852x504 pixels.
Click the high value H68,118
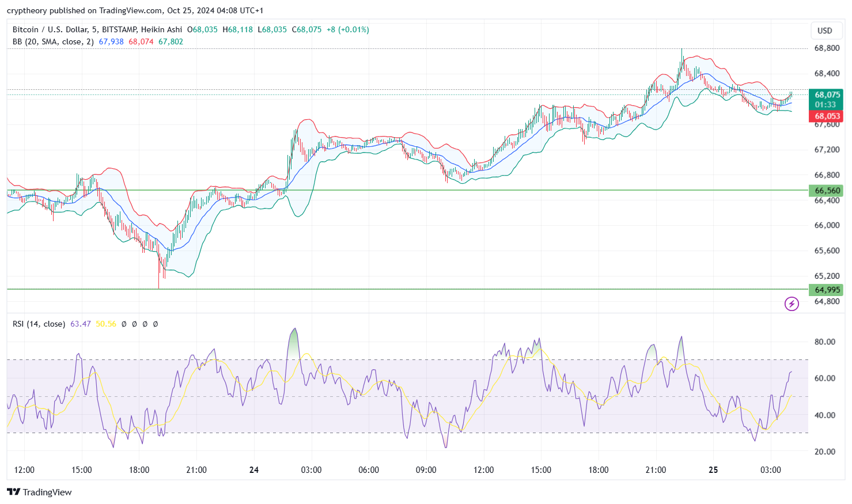[x=238, y=29]
